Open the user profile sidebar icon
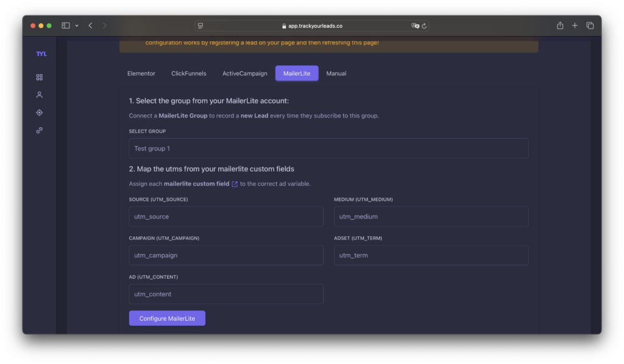Screen dimensions: 624x364 pyautogui.click(x=40, y=95)
